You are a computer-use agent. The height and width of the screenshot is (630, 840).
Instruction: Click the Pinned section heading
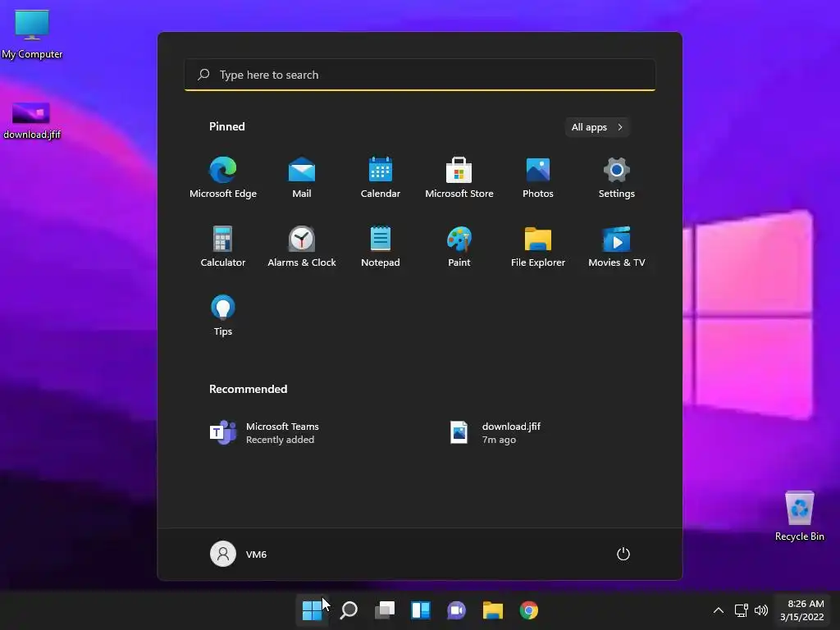(227, 126)
